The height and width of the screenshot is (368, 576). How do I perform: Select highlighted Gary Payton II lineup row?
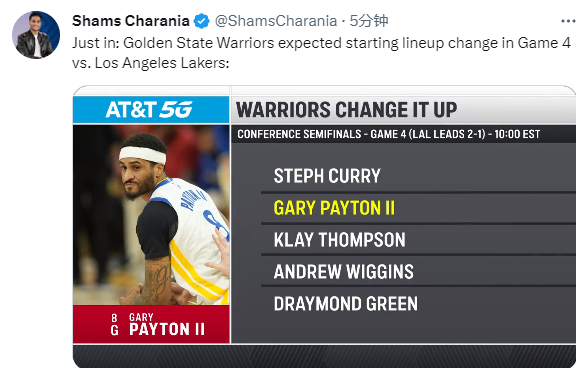point(418,208)
